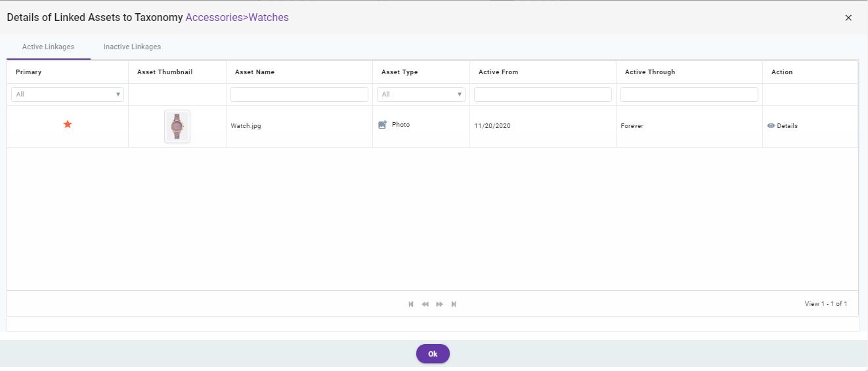868x371 pixels.
Task: Focus the Active Through filter field
Action: 689,95
